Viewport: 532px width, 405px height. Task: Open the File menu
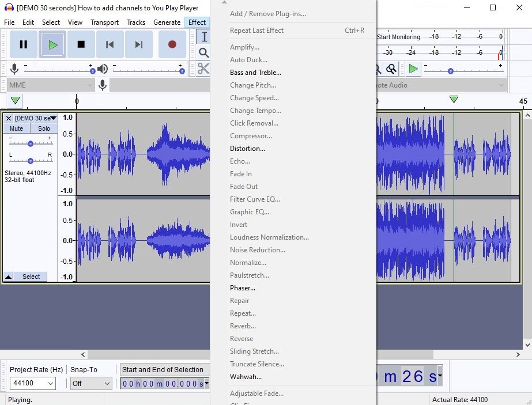9,22
